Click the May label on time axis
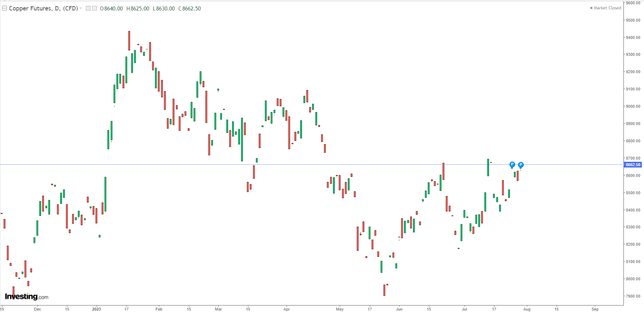The width and height of the screenshot is (644, 312). (x=340, y=309)
